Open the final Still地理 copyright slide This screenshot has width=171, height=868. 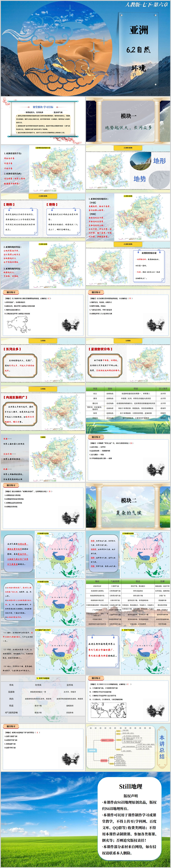point(85,819)
